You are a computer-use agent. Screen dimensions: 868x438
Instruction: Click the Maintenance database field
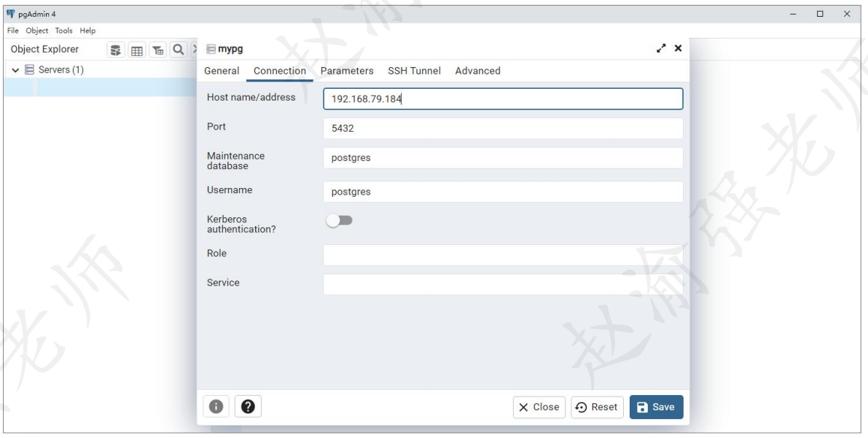click(503, 158)
